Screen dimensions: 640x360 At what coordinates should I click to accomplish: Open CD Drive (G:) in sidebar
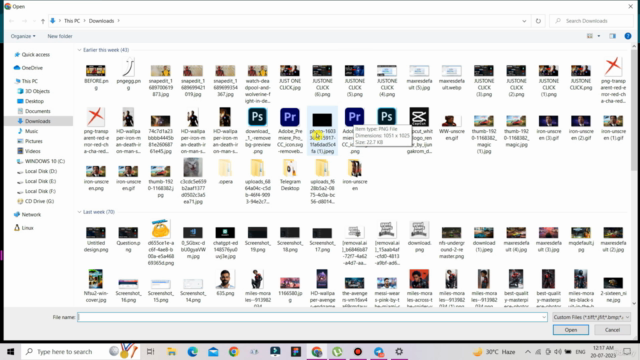pos(36,201)
